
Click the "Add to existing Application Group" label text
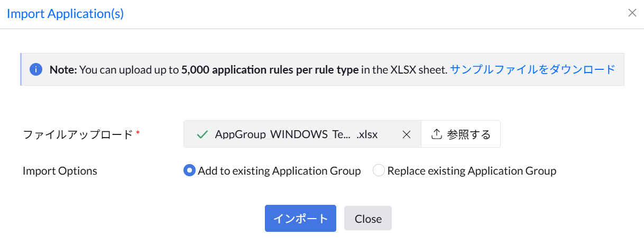coord(279,171)
